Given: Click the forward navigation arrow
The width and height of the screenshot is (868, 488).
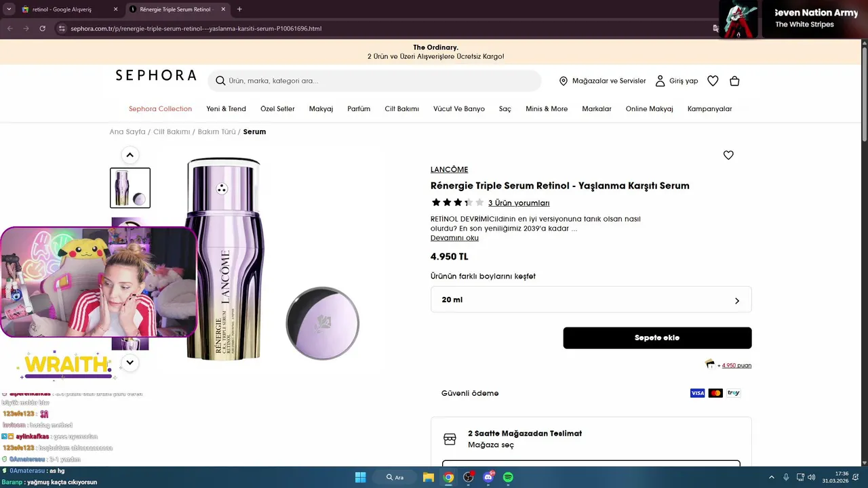Looking at the screenshot, I should click(x=26, y=28).
